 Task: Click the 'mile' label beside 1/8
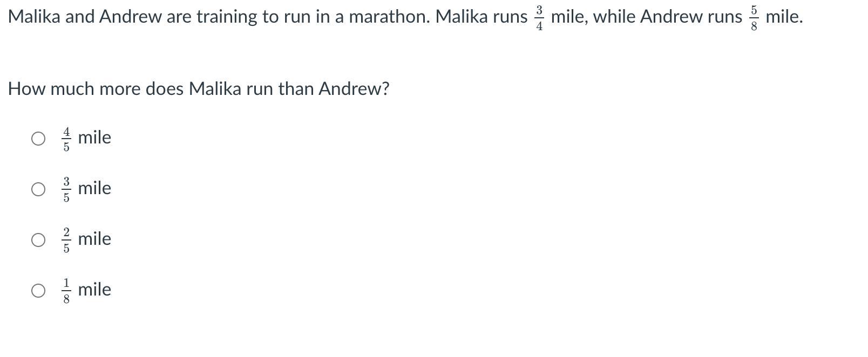click(x=94, y=290)
